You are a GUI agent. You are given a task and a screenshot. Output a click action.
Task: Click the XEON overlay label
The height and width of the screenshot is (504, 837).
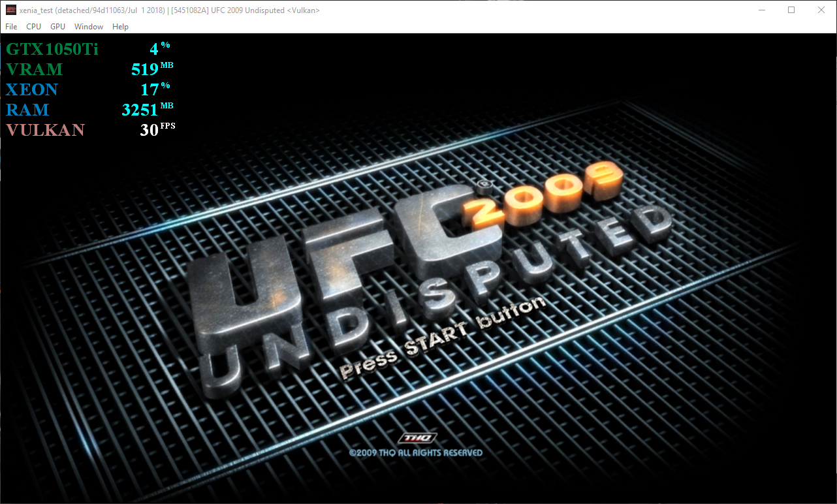32,89
